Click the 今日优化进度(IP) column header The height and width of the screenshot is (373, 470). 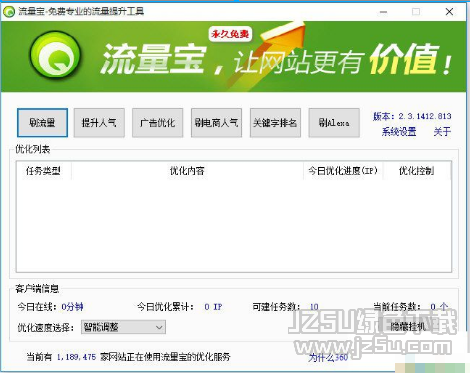click(x=343, y=171)
